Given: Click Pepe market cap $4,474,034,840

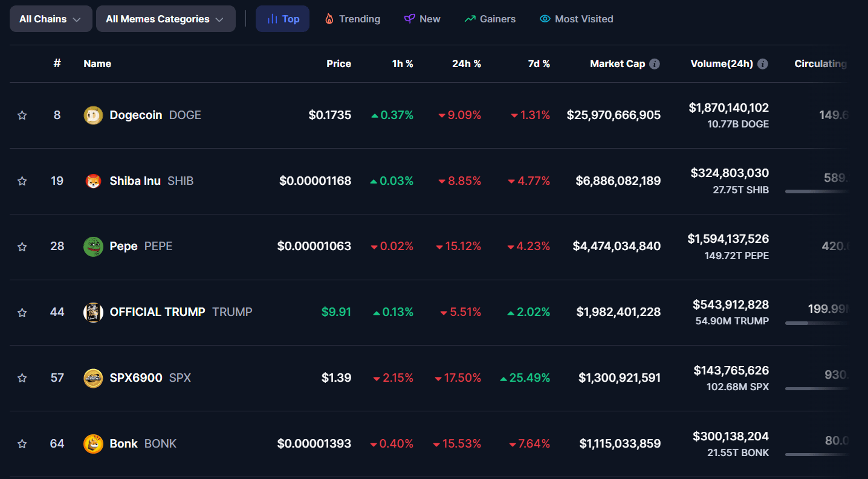Looking at the screenshot, I should pyautogui.click(x=617, y=246).
